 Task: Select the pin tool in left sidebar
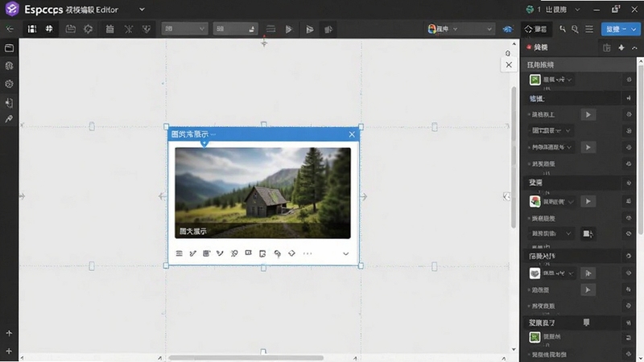coord(9,119)
